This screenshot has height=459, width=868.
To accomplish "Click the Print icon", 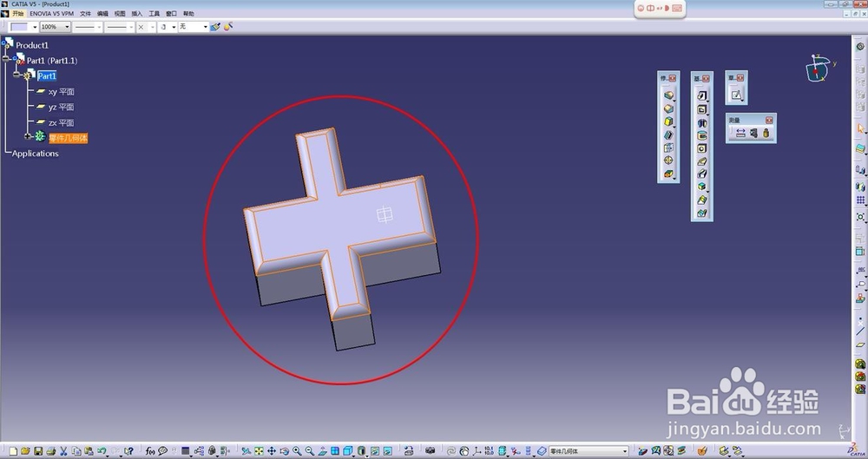I will (x=51, y=450).
